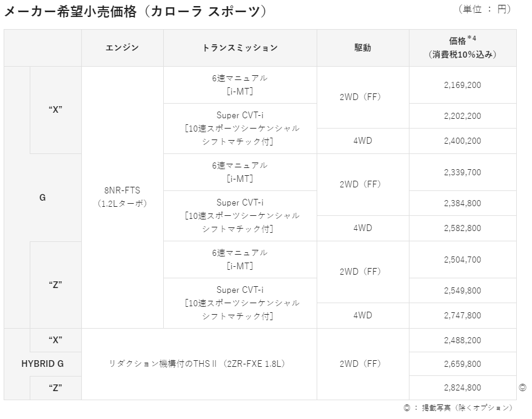The image size is (532, 419).
Task: Select the 8NR-FTS (1.2Lターボ) engine cell
Action: (122, 197)
